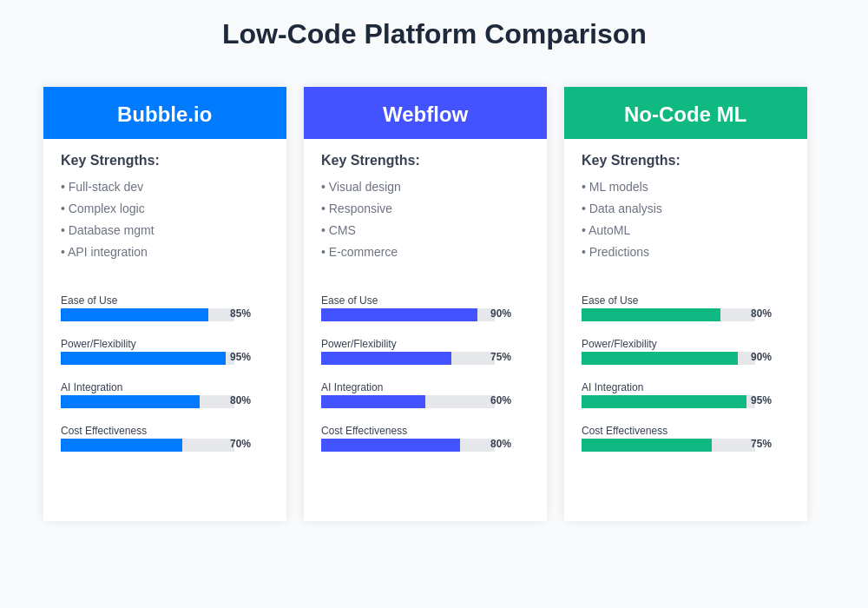The width and height of the screenshot is (868, 608).
Task: Click Webflow's Cost Effectiveness bar
Action: [x=408, y=445]
